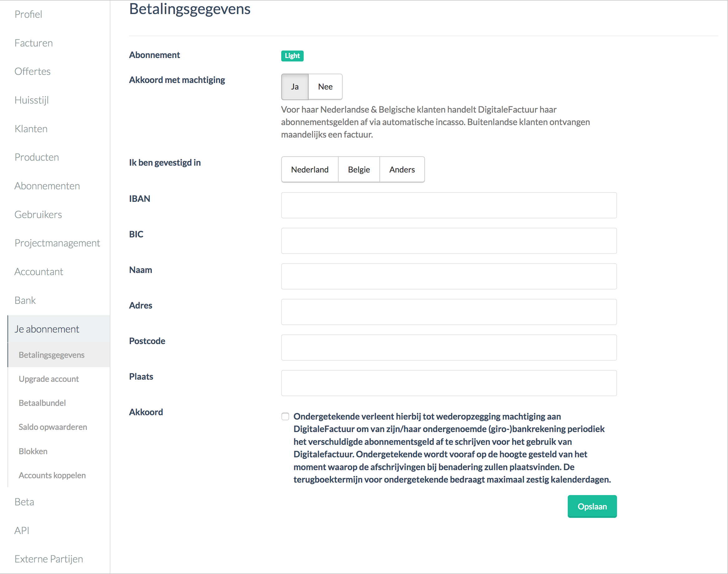Select Nee for Akkoord met machtiging
728x574 pixels.
(325, 87)
